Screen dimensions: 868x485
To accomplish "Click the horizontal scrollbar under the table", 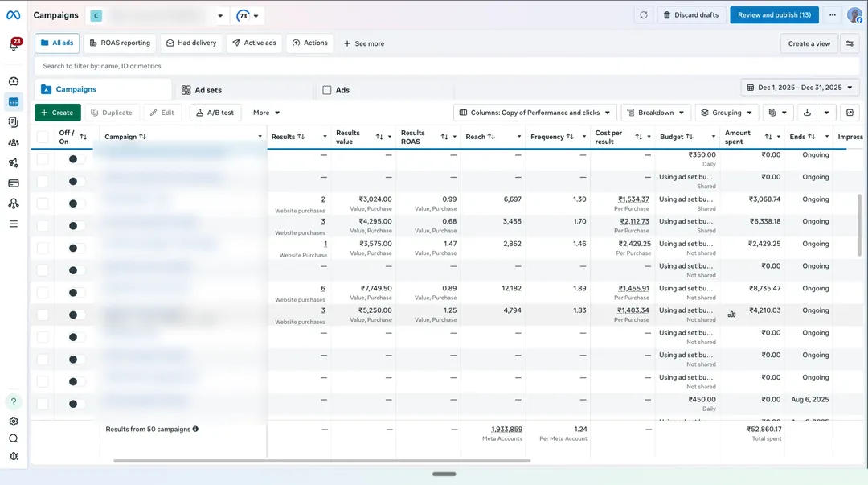I will [x=321, y=461].
